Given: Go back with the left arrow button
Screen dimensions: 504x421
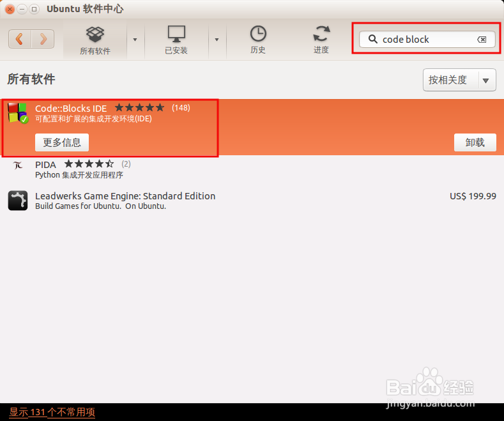Looking at the screenshot, I should [x=20, y=39].
